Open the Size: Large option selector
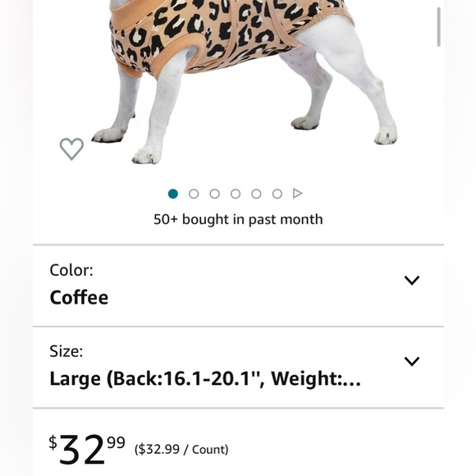 [238, 368]
